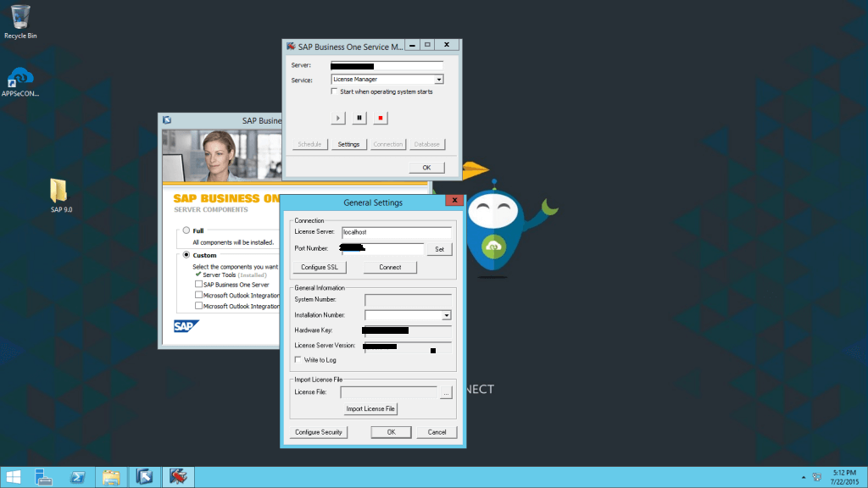The height and width of the screenshot is (488, 868).
Task: Click the Server field in Service Manager
Action: pos(387,66)
